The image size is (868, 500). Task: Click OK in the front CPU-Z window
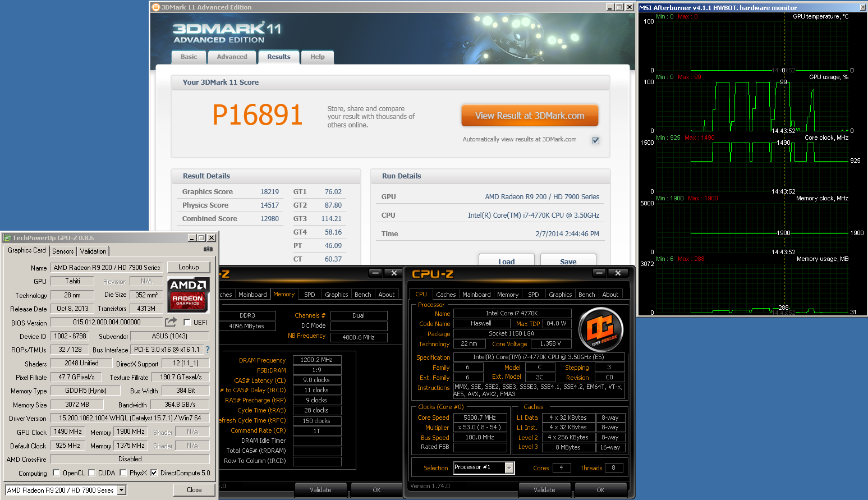[x=600, y=490]
